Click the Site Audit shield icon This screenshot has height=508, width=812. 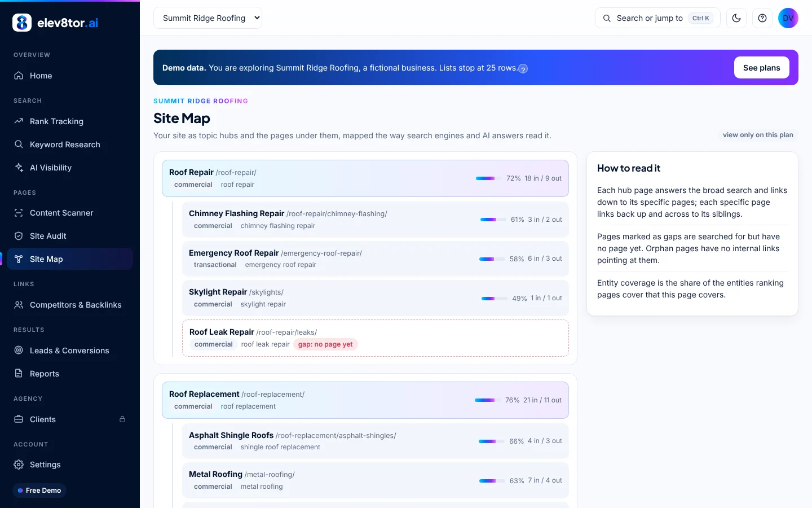point(19,236)
